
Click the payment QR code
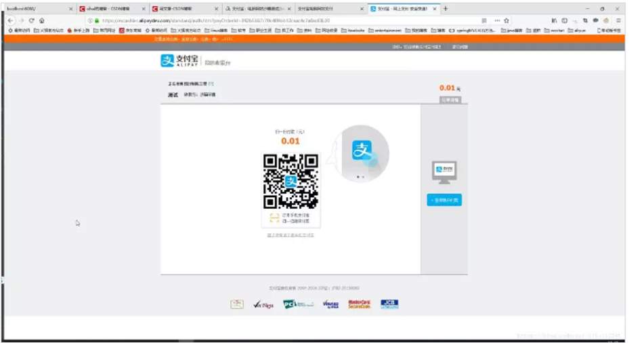[x=291, y=182]
